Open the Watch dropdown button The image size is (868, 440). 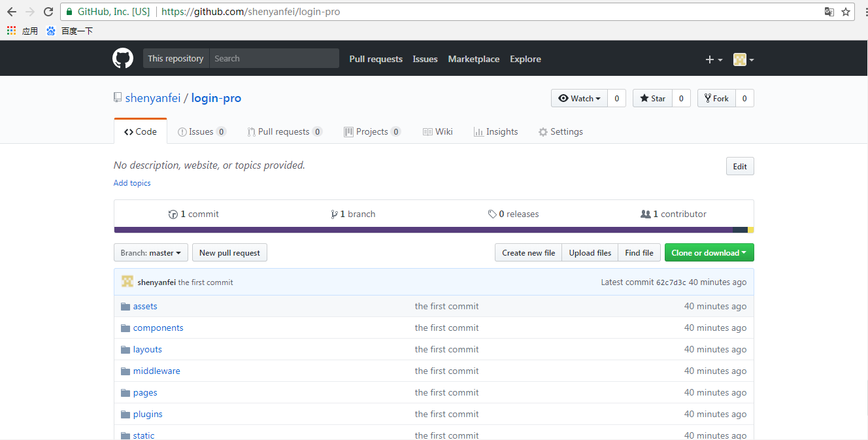pyautogui.click(x=579, y=98)
